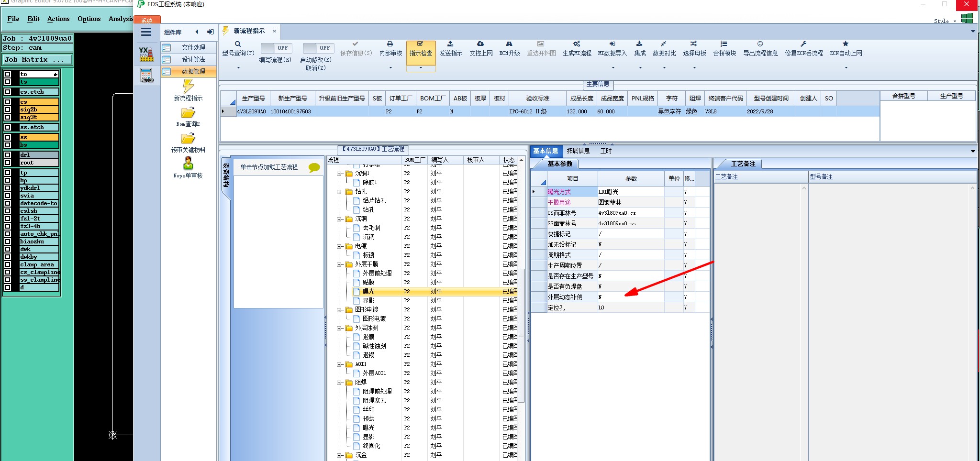Click 曝光方式 parameter value cell
The width and height of the screenshot is (980, 461).
[631, 192]
